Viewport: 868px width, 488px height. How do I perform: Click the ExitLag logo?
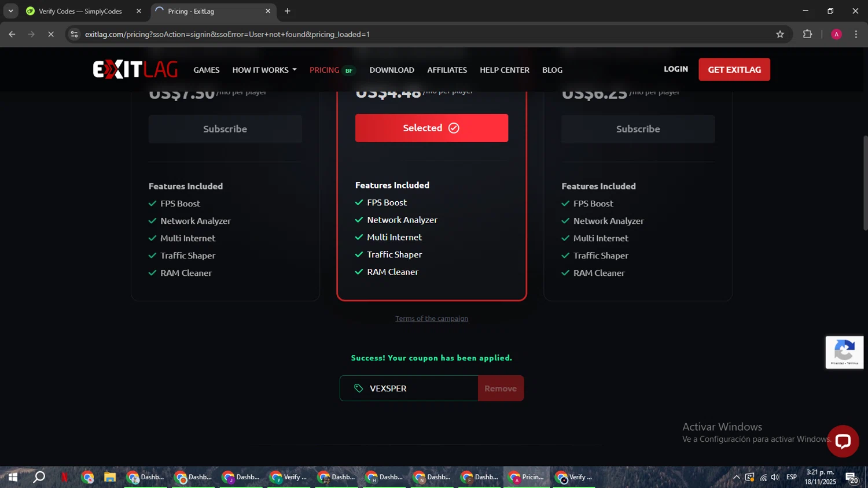135,69
